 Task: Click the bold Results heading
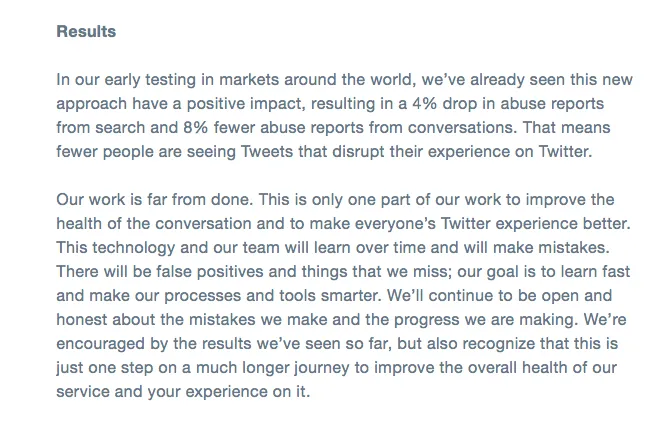[x=86, y=32]
